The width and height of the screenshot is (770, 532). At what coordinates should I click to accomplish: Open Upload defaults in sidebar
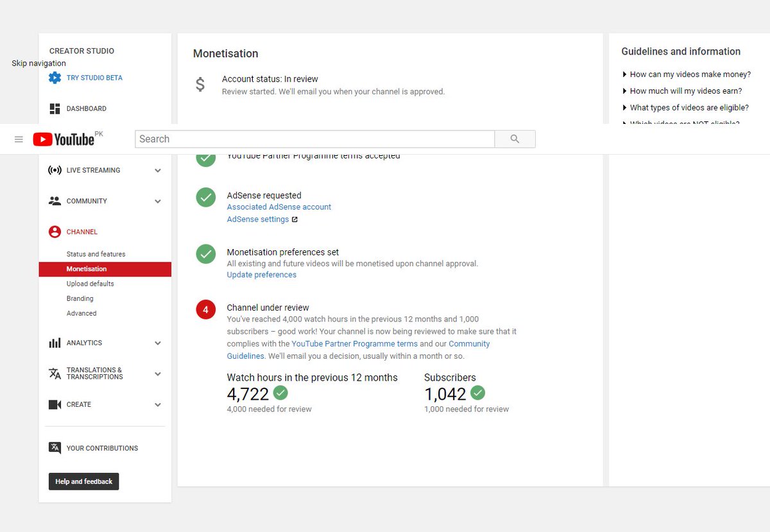click(x=90, y=284)
